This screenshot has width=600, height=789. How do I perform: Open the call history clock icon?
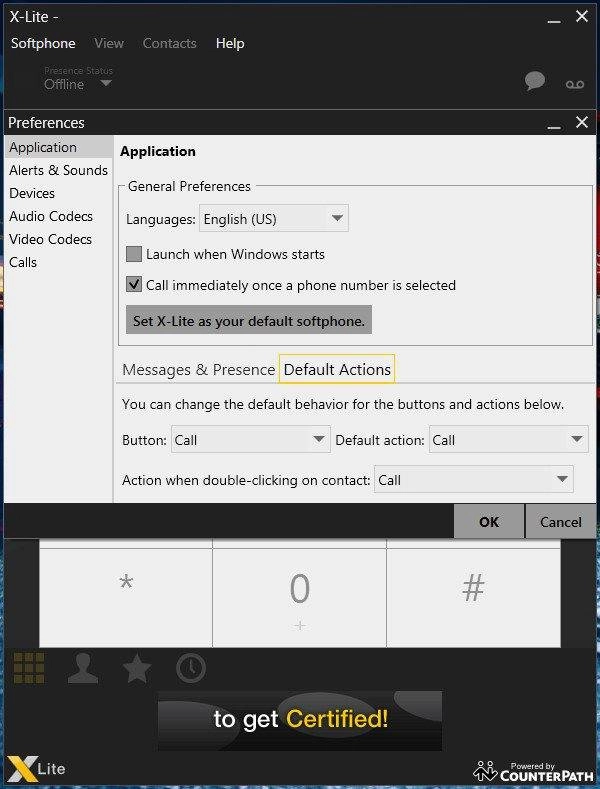191,668
